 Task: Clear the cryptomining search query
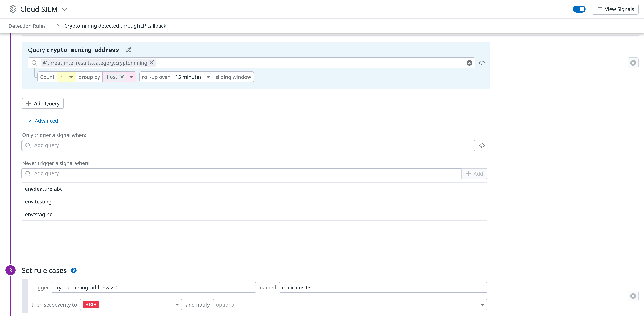(469, 63)
